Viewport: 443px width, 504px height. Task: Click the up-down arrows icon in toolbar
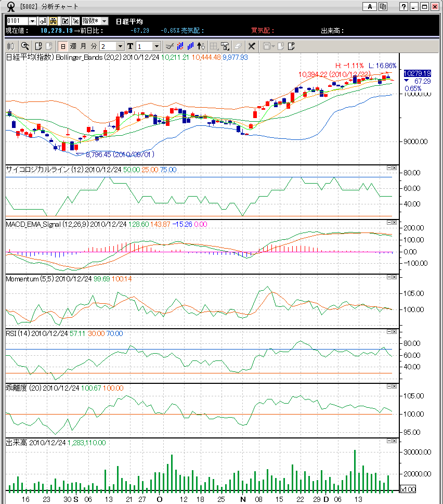[202, 46]
